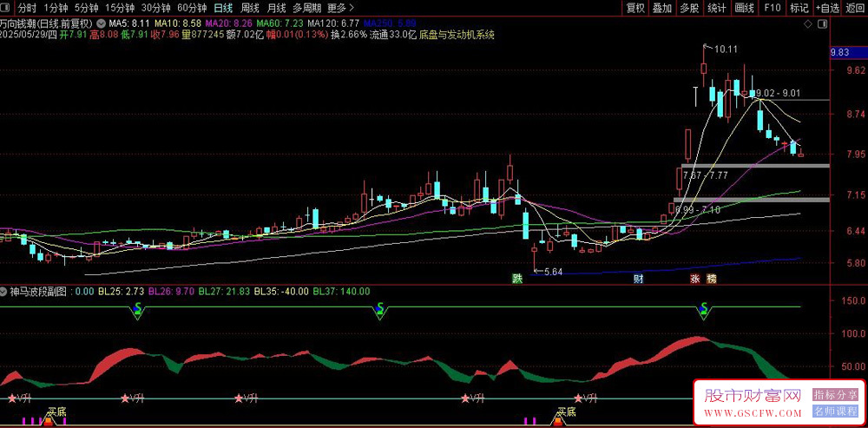Open the 多周期 multi-period view
Image resolution: width=868 pixels, height=428 pixels.
306,8
